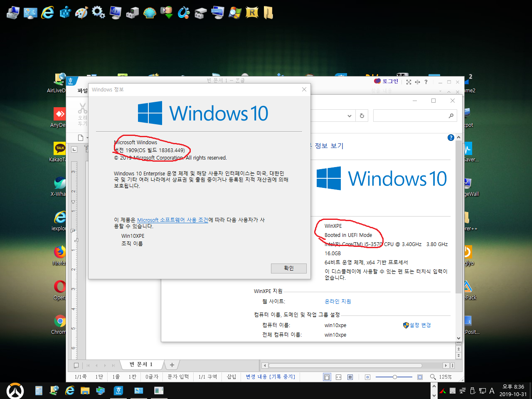The width and height of the screenshot is (532, 399).
Task: Open Opera desktop shortcut
Action: (x=60, y=290)
